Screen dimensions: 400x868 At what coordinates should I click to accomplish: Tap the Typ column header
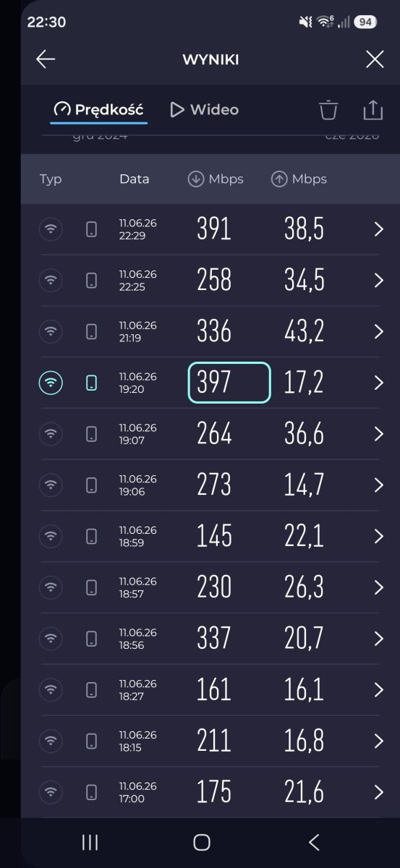coord(51,179)
